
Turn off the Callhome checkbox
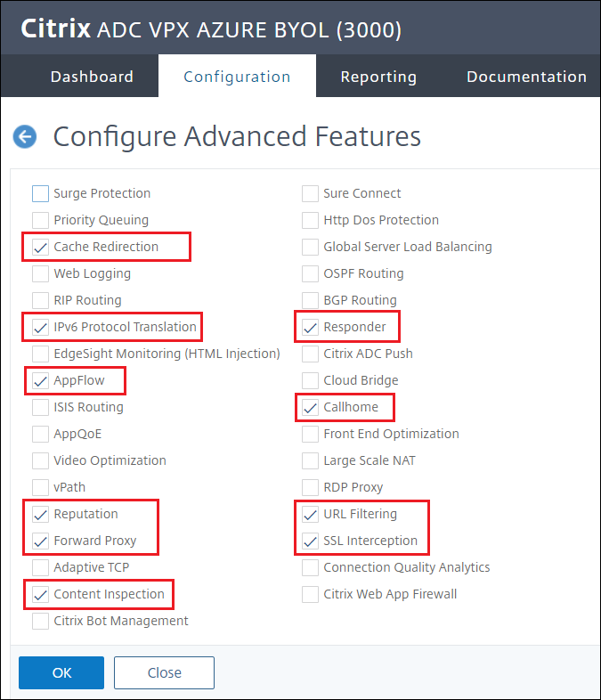click(310, 407)
